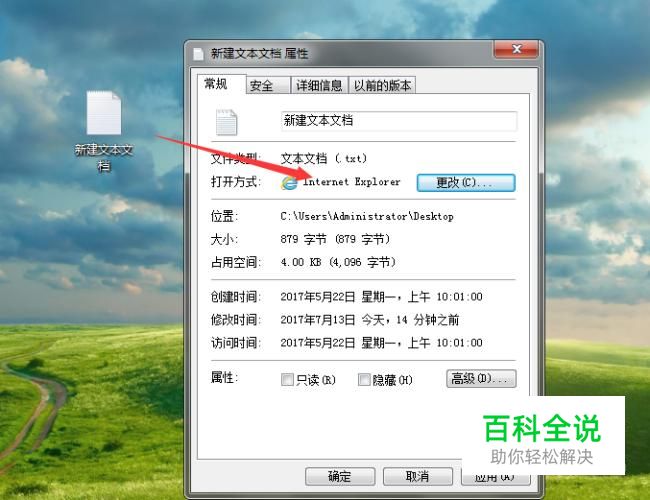Close the properties dialog with red X

(x=516, y=49)
